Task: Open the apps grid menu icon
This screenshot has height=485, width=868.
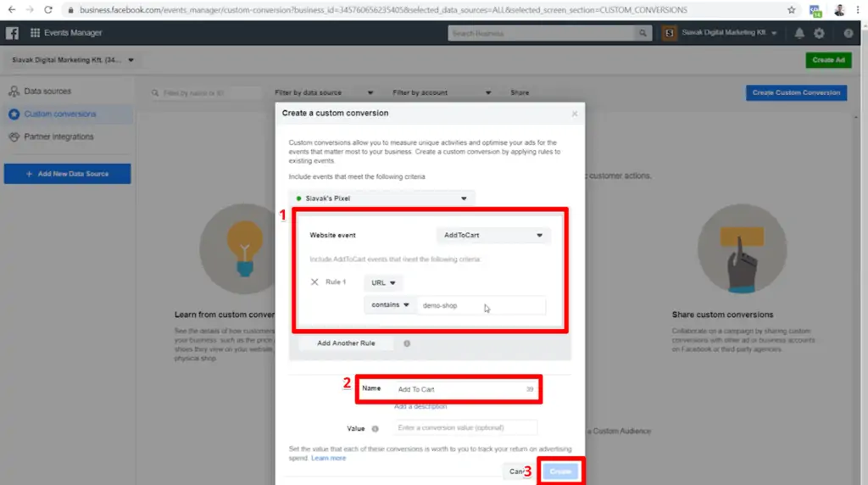Action: (x=35, y=33)
